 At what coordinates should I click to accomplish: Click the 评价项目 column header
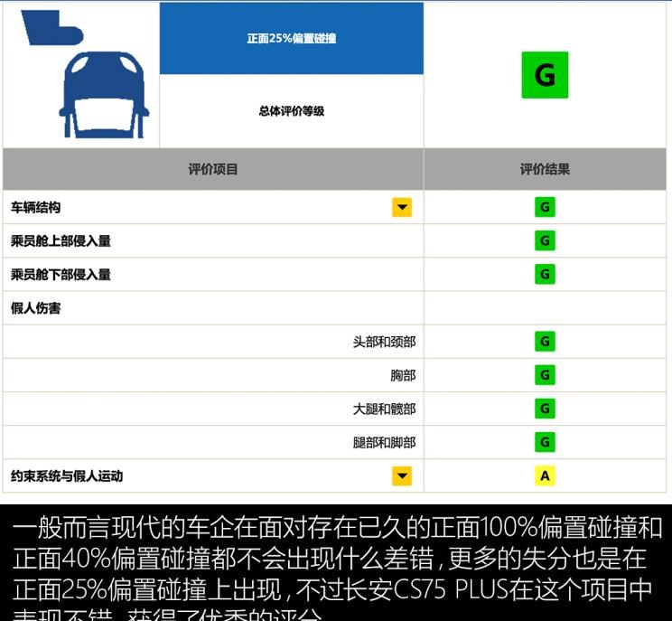point(213,169)
